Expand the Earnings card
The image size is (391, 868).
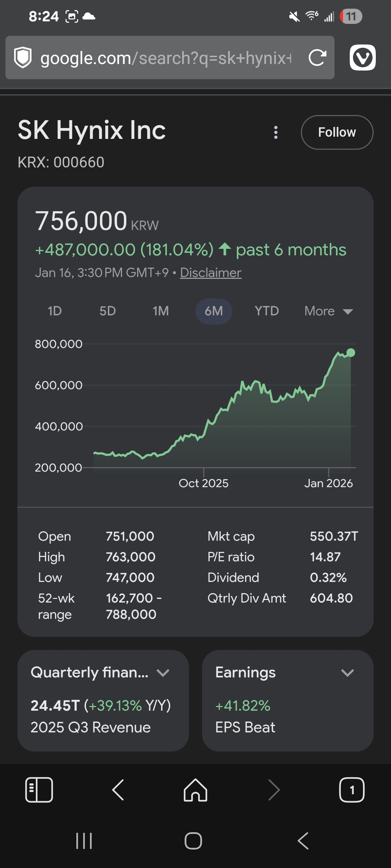click(348, 673)
